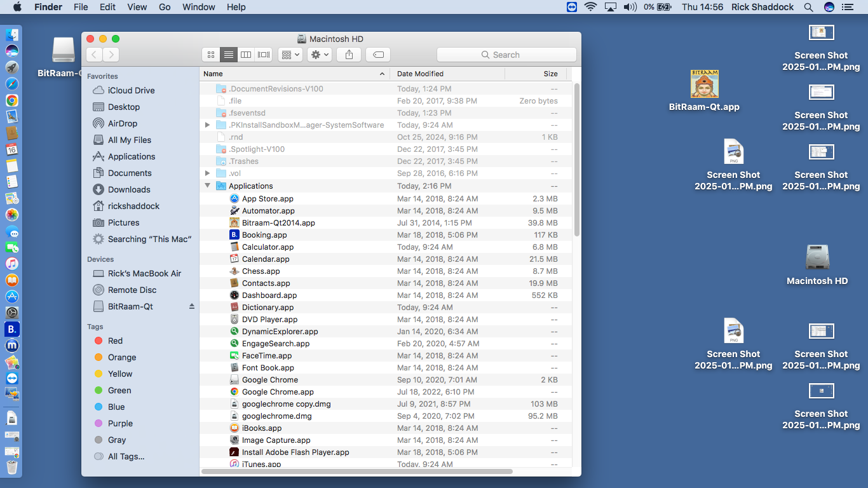Open the Action gear dropdown menu
868x488 pixels.
coord(319,55)
